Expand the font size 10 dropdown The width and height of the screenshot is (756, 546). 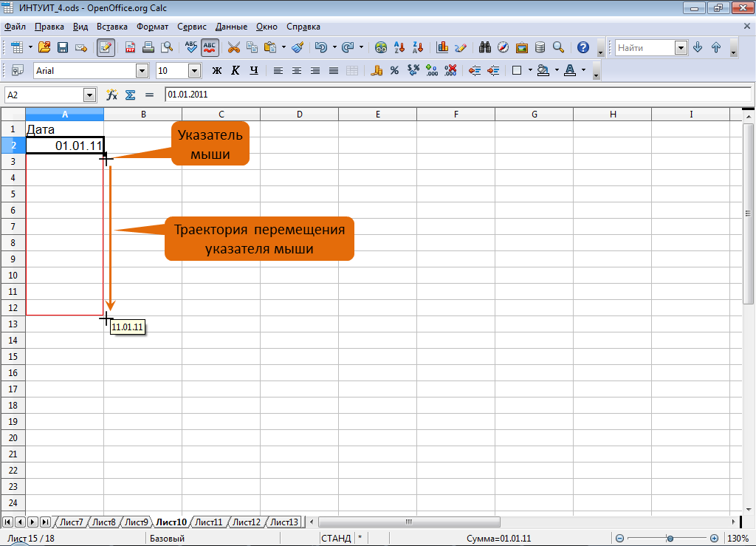194,71
